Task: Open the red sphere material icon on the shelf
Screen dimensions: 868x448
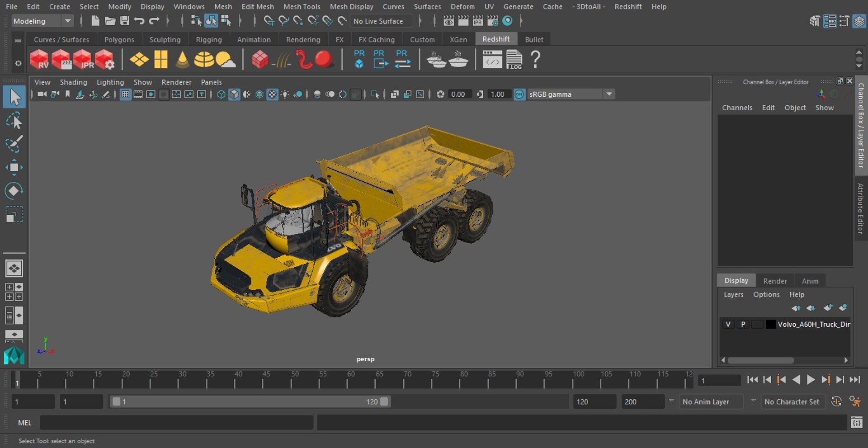Action: click(324, 59)
